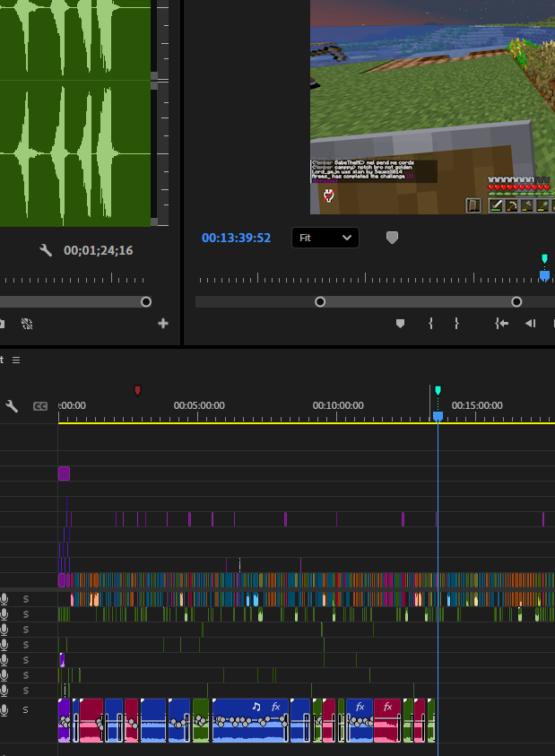Voice-over record mic on sixth audio track
555x756 pixels.
pos(4,675)
